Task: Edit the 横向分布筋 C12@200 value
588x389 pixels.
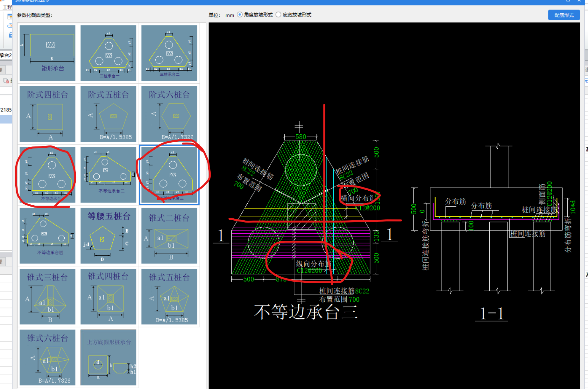Action: click(368, 208)
